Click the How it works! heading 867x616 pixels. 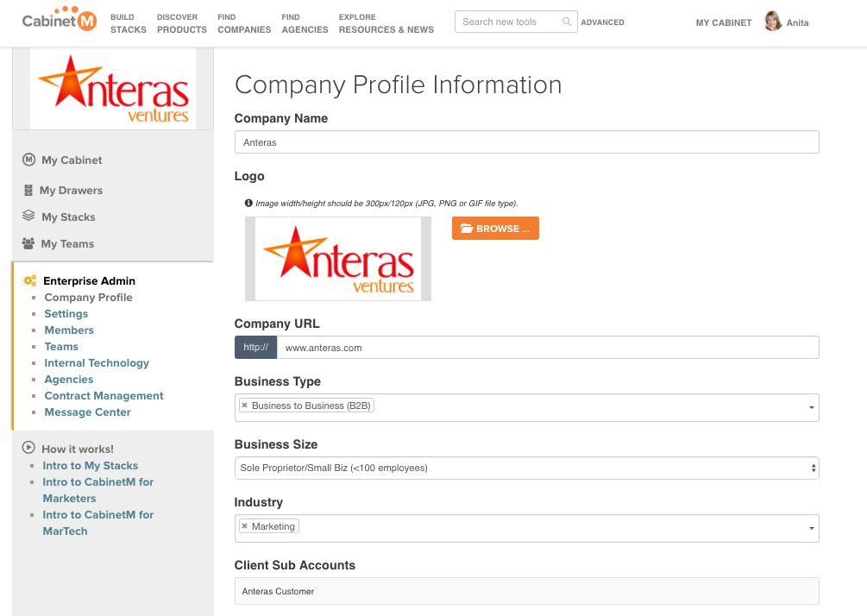point(78,449)
